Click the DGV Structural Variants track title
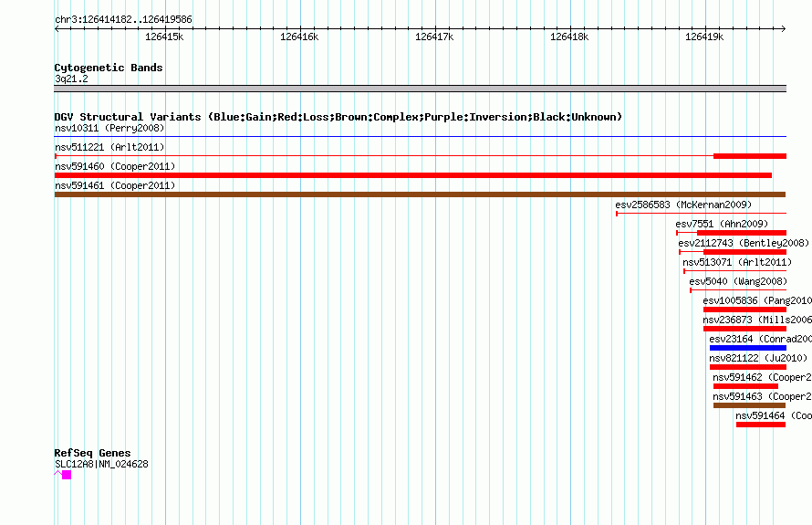 [x=338, y=117]
